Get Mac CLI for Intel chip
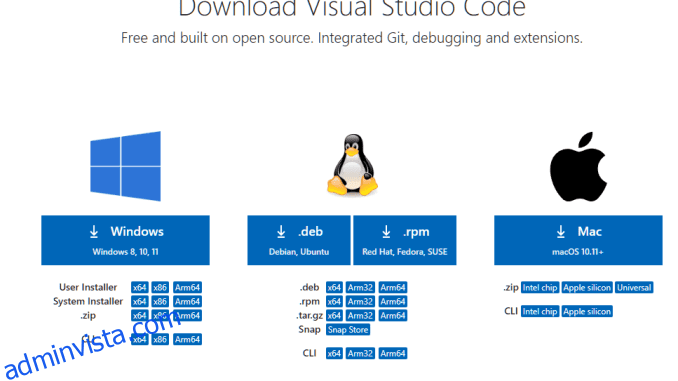The width and height of the screenshot is (678, 381). 540,311
